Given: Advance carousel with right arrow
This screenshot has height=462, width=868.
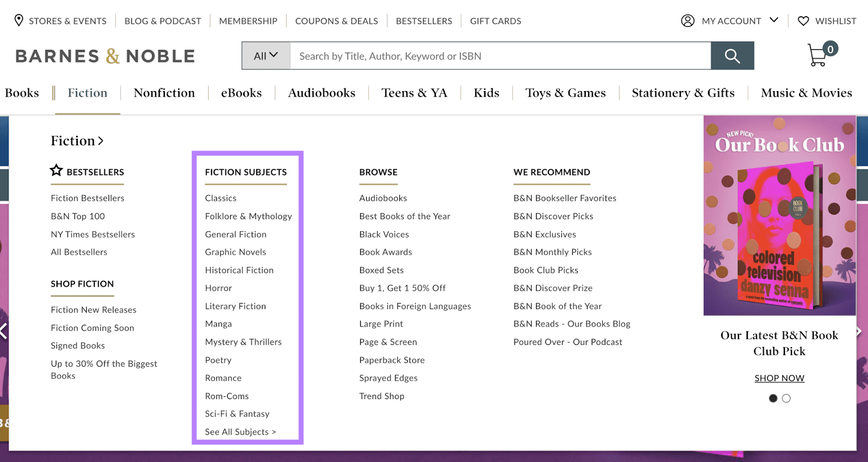Looking at the screenshot, I should [x=859, y=331].
